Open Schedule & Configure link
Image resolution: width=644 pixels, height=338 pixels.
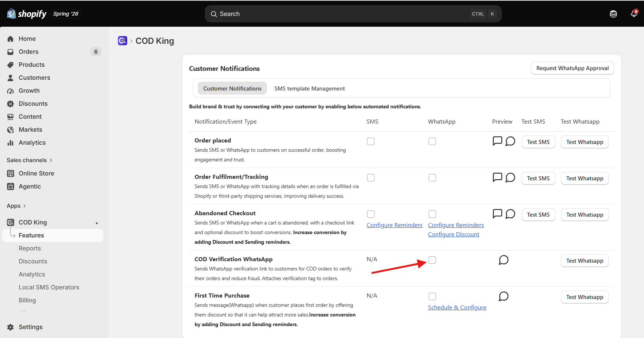(457, 307)
